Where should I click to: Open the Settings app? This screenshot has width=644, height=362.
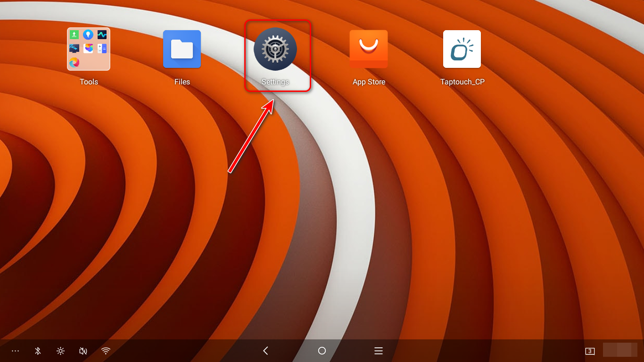click(275, 49)
